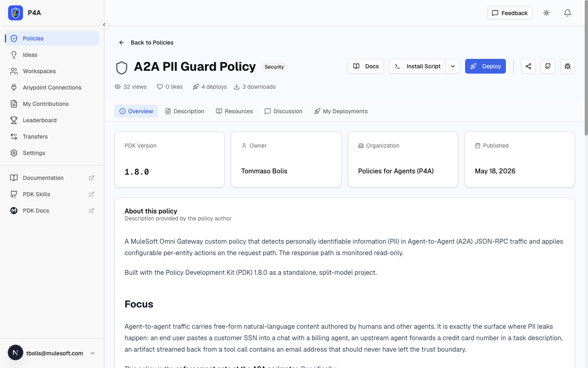Image resolution: width=588 pixels, height=368 pixels.
Task: Open the notifications bell
Action: pos(568,13)
